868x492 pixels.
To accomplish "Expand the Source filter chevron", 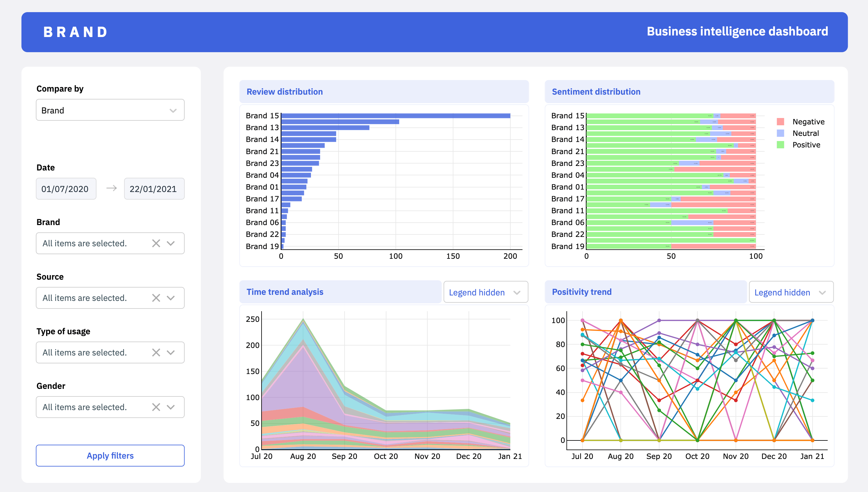I will tap(171, 298).
